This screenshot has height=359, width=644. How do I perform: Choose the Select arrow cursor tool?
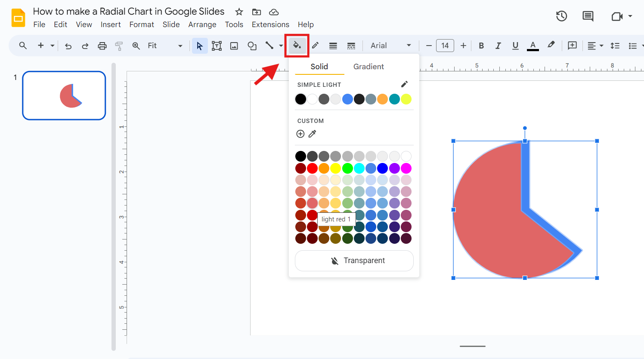(200, 46)
